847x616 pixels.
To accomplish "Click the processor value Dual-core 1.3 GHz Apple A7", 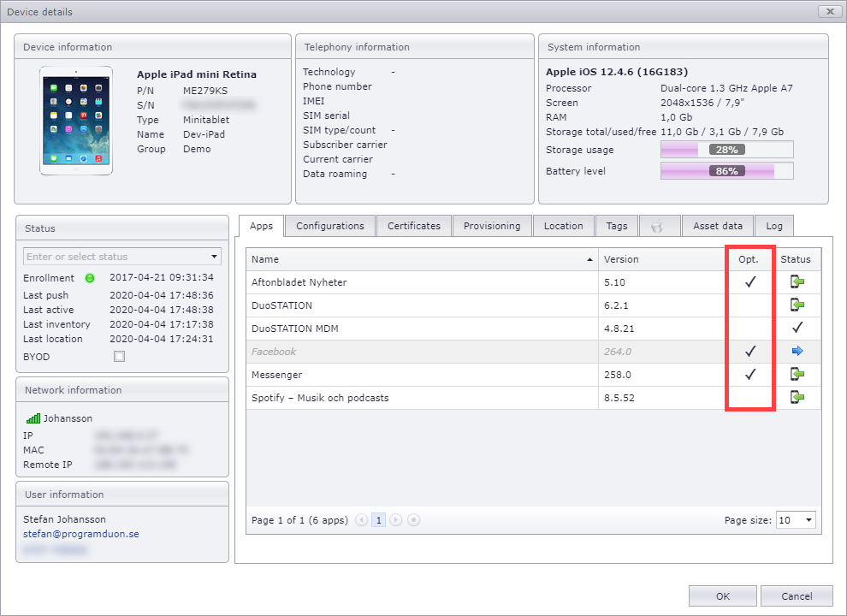I will click(x=726, y=88).
